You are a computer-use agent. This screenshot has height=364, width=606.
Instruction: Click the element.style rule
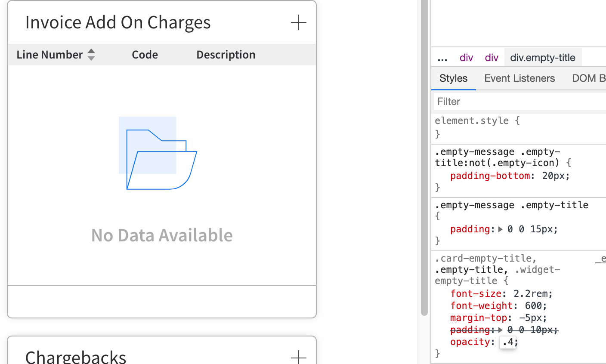[472, 121]
